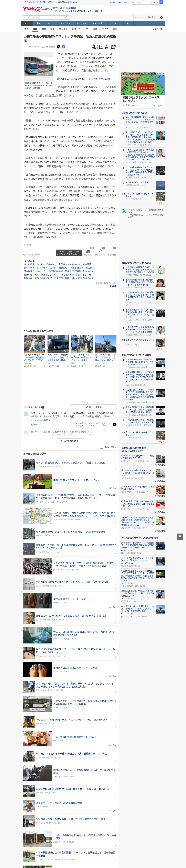Open the 大谷翔平 baseball thumbnail article
The width and height of the screenshot is (186, 868).
tap(34, 344)
